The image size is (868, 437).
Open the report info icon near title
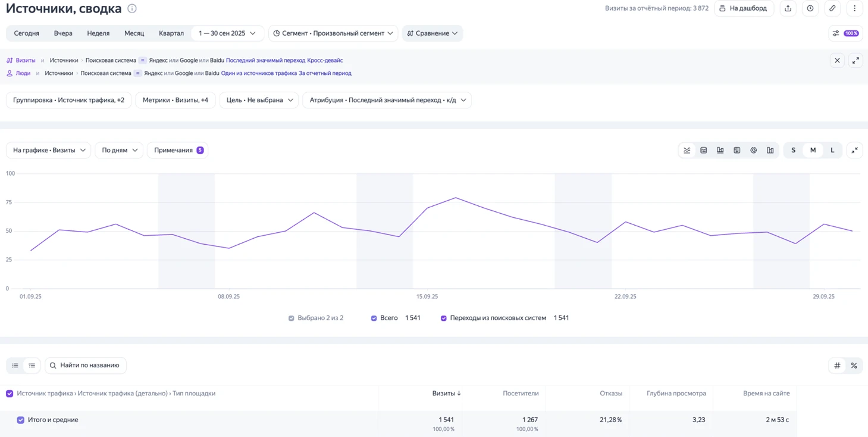tap(132, 8)
